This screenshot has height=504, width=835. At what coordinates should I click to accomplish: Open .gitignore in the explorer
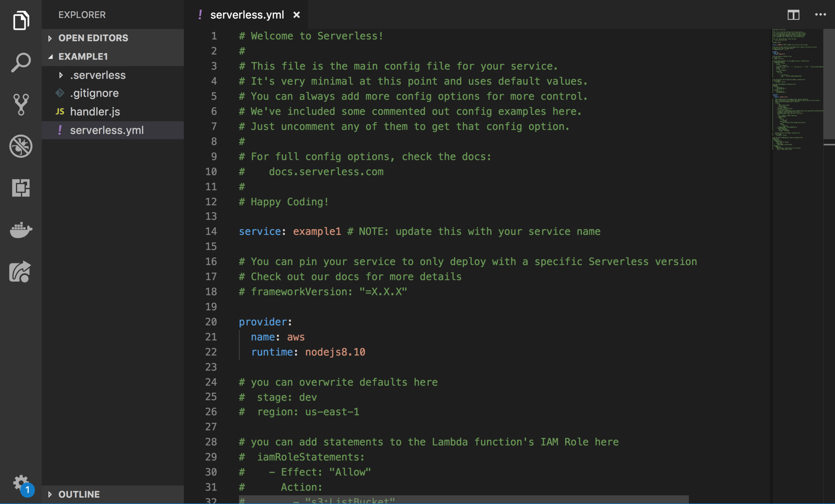click(x=94, y=93)
